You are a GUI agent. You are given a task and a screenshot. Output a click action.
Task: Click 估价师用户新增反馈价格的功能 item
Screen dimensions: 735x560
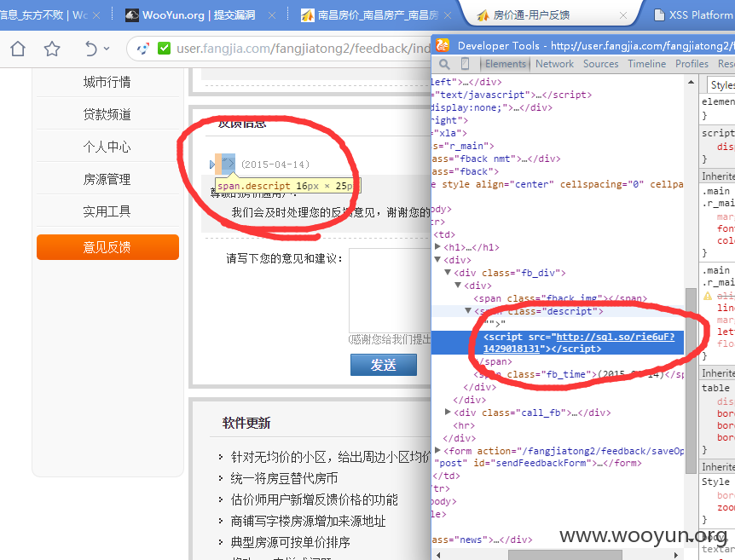[x=314, y=499]
